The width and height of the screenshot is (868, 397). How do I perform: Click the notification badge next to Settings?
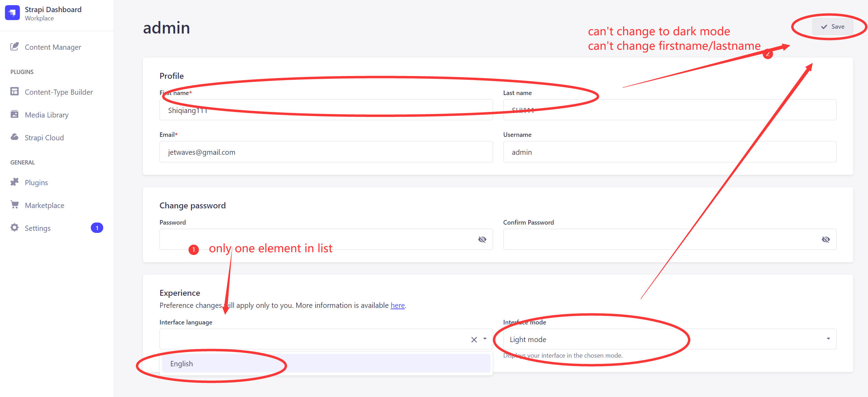click(97, 228)
